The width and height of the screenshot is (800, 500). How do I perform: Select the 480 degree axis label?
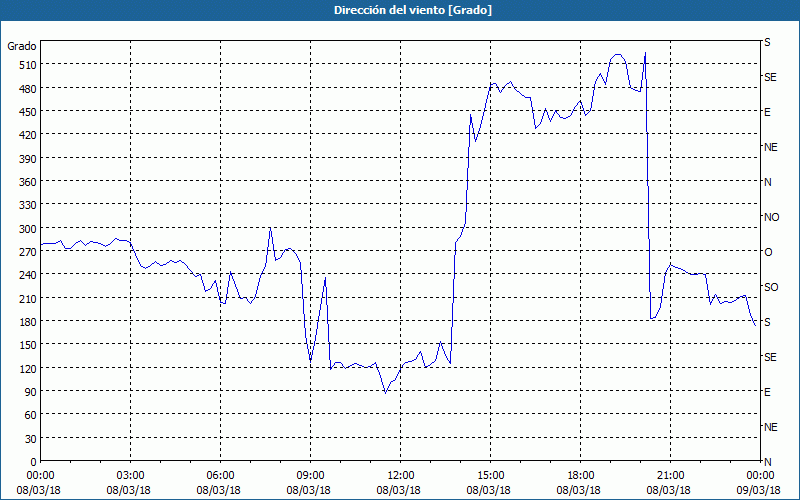pos(28,89)
